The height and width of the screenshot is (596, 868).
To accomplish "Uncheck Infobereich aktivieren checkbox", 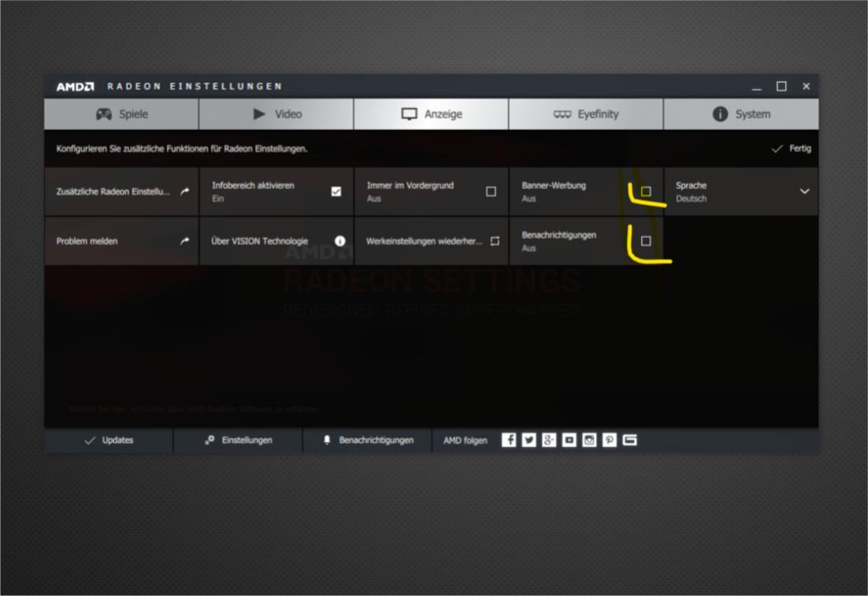I will pos(336,192).
